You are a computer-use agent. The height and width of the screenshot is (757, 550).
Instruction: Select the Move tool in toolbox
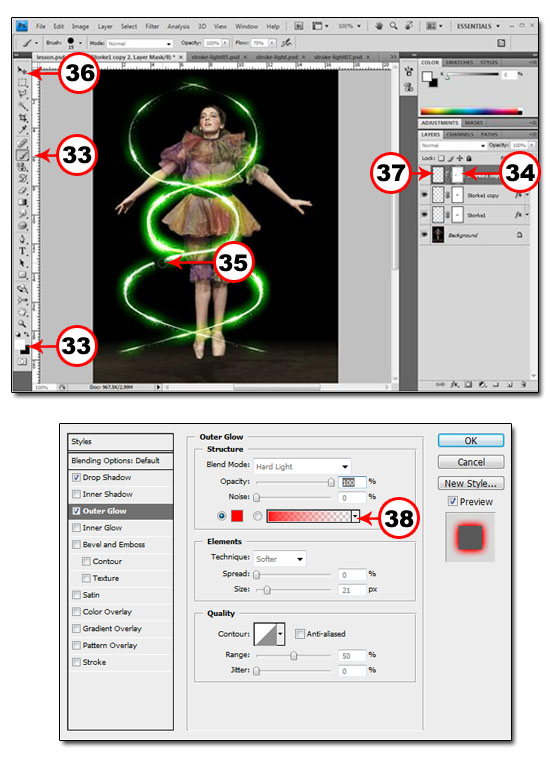pyautogui.click(x=22, y=71)
